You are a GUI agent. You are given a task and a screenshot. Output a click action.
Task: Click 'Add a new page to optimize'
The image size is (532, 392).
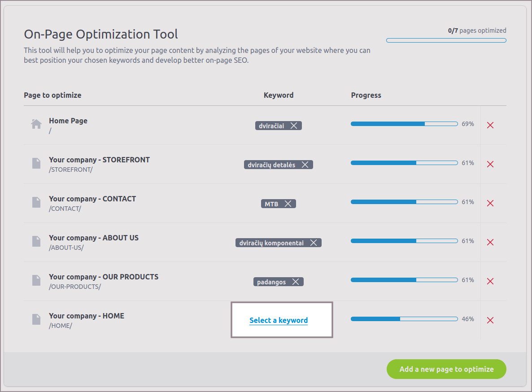[x=446, y=369]
